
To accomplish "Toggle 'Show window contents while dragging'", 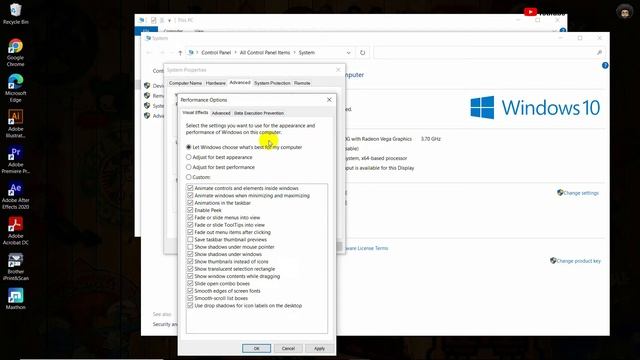I will pyautogui.click(x=190, y=276).
